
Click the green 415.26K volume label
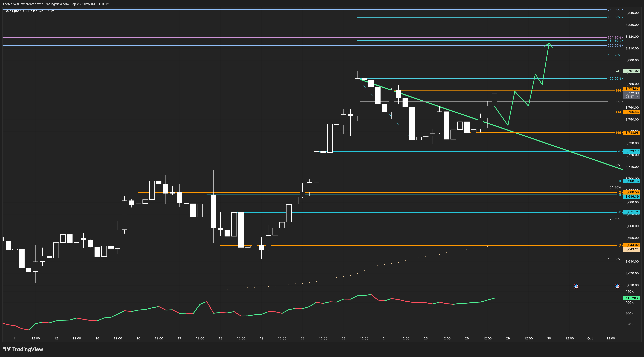click(632, 298)
